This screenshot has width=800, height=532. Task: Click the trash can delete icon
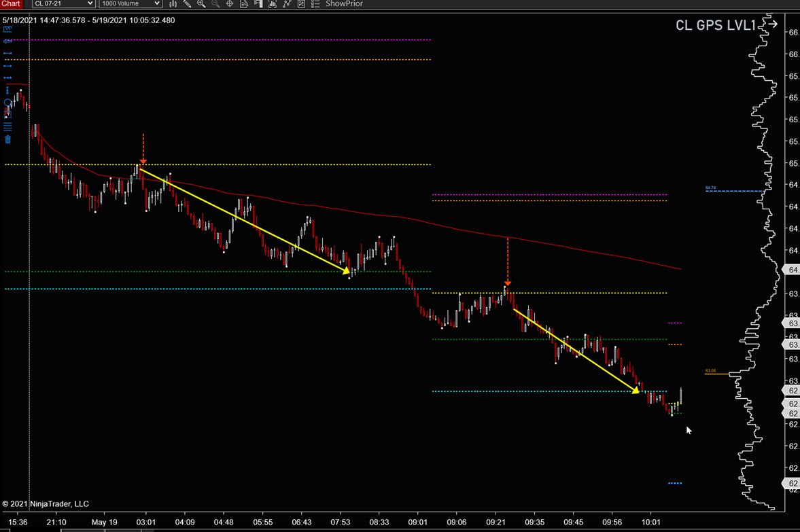(x=7, y=139)
